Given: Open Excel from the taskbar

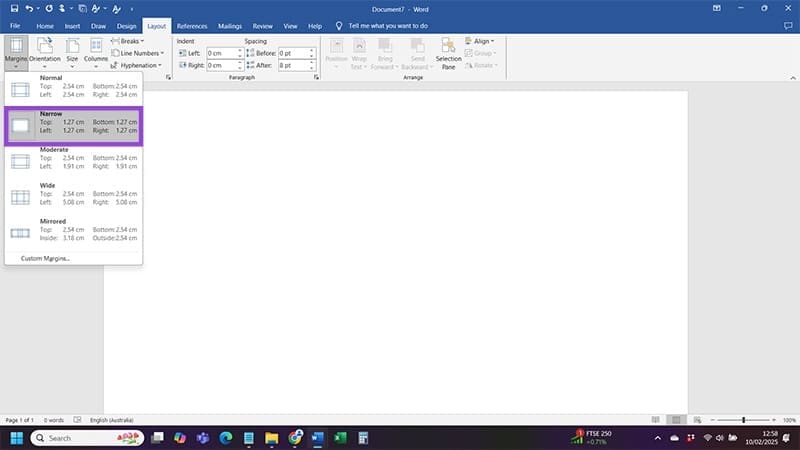Looking at the screenshot, I should tap(341, 438).
